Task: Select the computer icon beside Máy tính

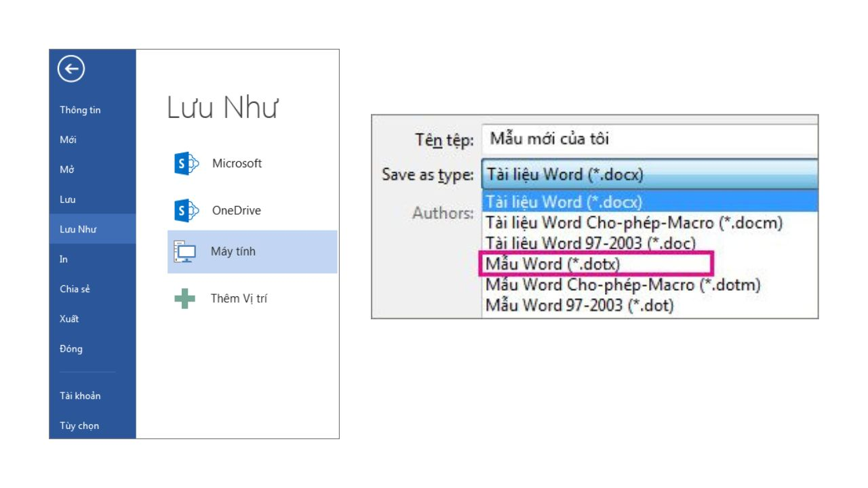Action: coord(185,251)
